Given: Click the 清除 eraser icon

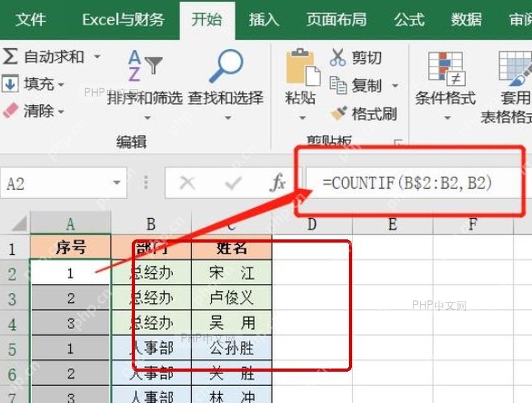Looking at the screenshot, I should (x=10, y=111).
